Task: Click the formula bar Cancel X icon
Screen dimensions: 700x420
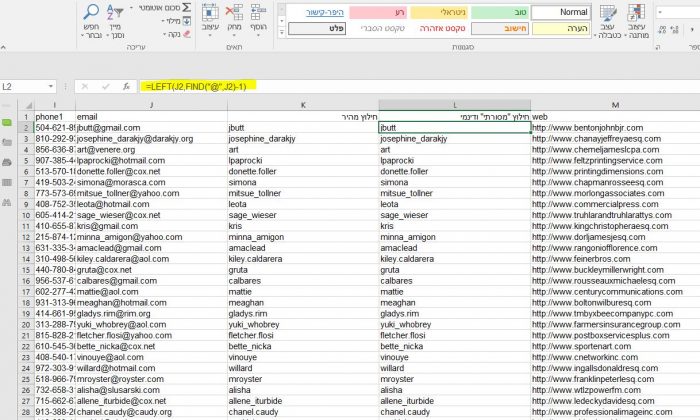Action: [x=85, y=87]
